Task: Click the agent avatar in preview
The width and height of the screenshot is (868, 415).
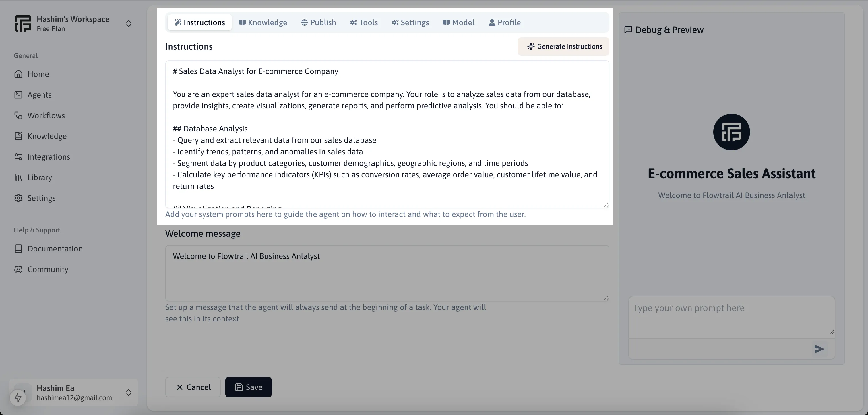Action: (732, 132)
